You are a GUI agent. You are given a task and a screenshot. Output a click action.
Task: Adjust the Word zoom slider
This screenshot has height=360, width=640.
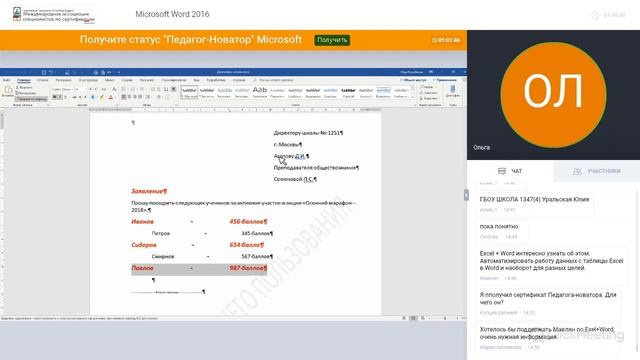click(445, 318)
